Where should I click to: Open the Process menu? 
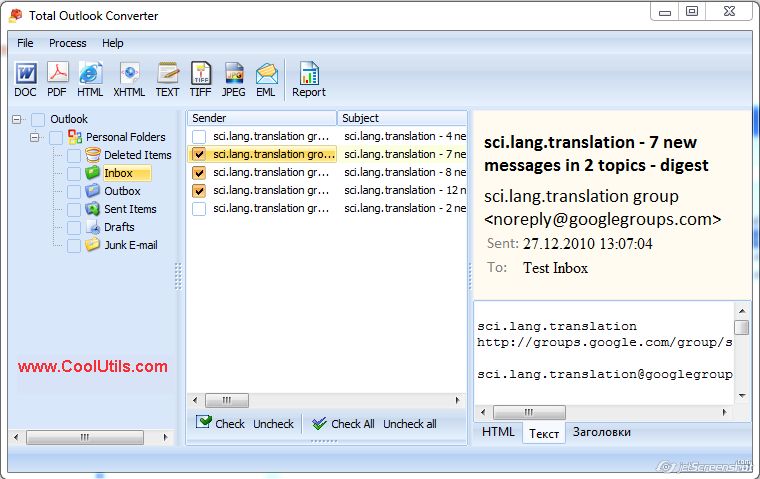[67, 43]
